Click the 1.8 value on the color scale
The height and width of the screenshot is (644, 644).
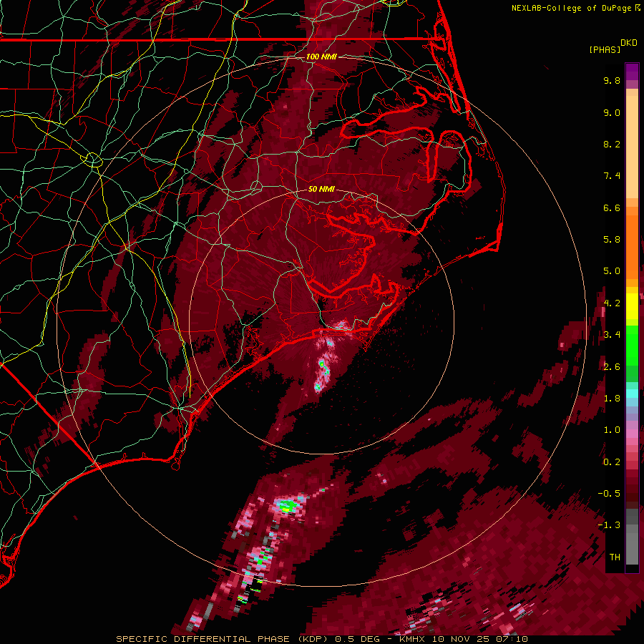(x=612, y=398)
